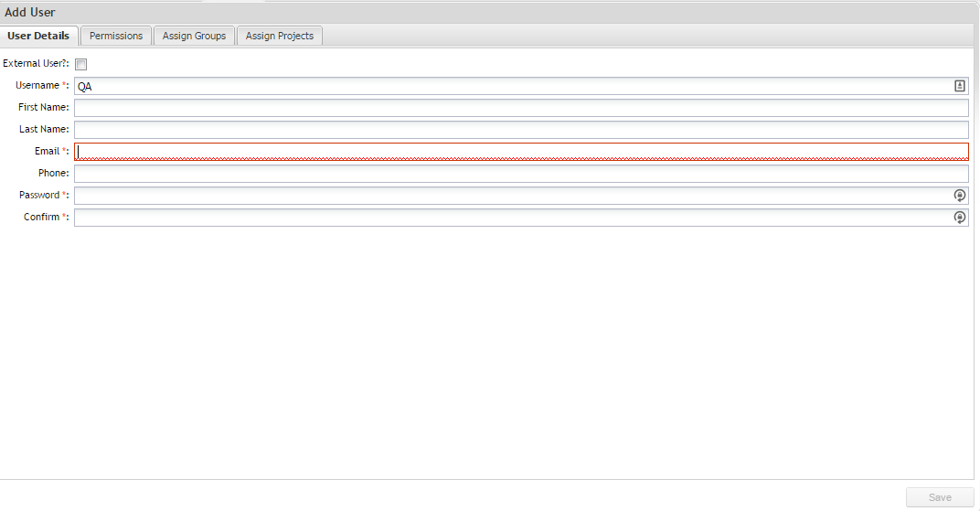The height and width of the screenshot is (511, 980).
Task: Click the key icon in Confirm field
Action: (959, 218)
